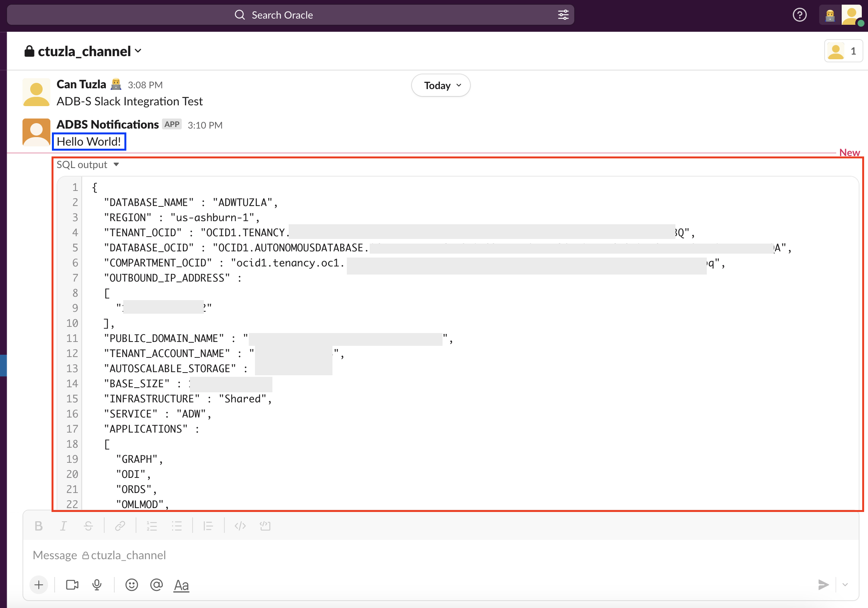This screenshot has width=868, height=608.
Task: Toggle bold formatting in message composer
Action: tap(39, 526)
